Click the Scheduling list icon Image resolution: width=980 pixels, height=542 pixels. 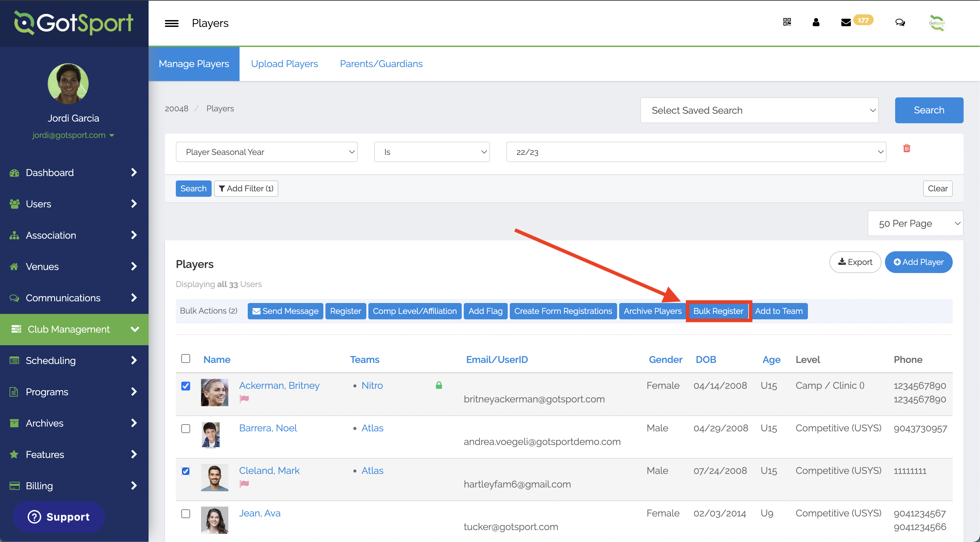(14, 361)
